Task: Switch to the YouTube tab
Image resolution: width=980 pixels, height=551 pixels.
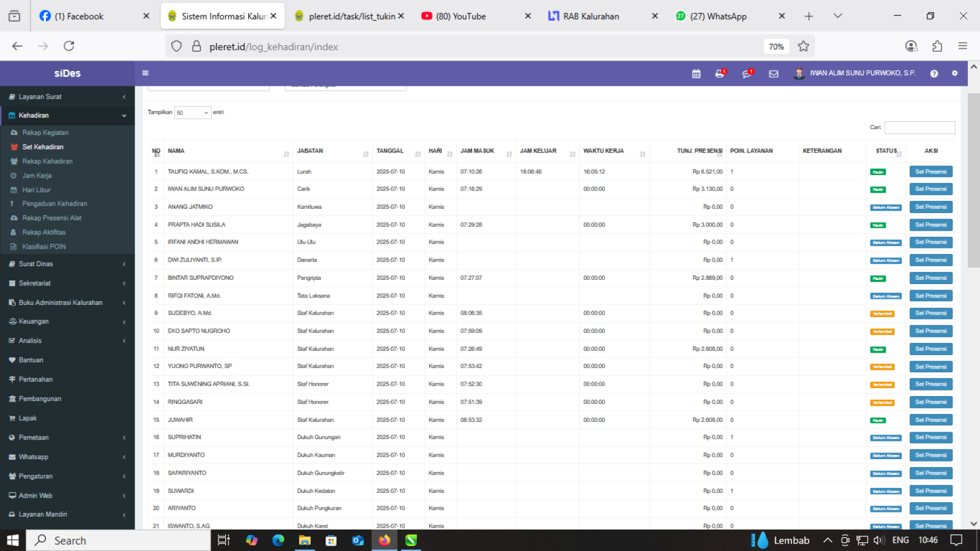Action: [476, 16]
